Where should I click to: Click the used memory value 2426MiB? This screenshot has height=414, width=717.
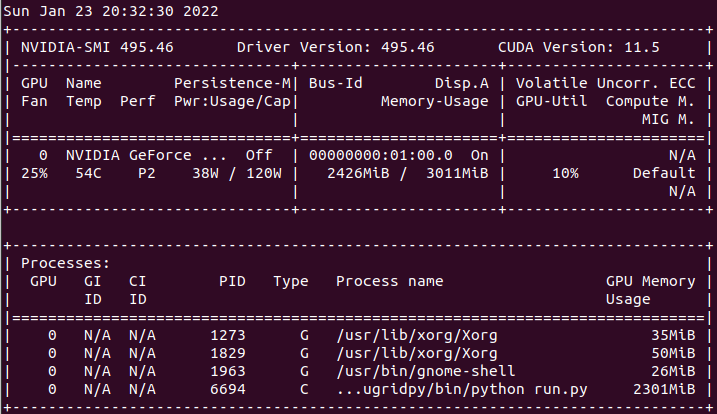point(358,173)
